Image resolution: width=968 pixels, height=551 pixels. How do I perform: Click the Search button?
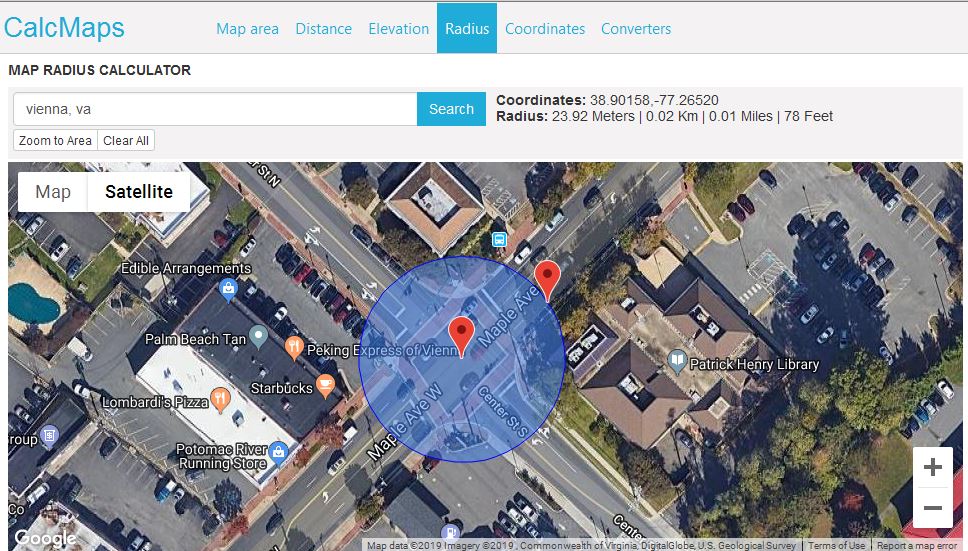pyautogui.click(x=451, y=109)
